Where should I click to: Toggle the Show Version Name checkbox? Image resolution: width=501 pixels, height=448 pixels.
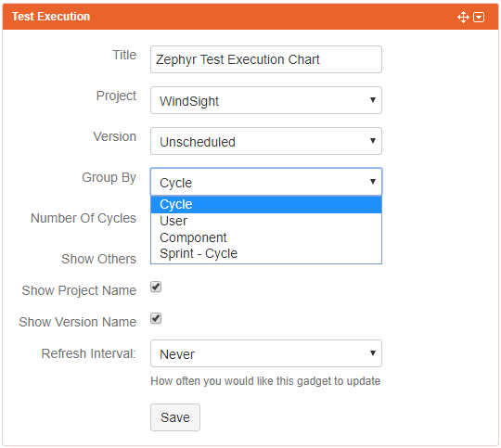tap(156, 318)
